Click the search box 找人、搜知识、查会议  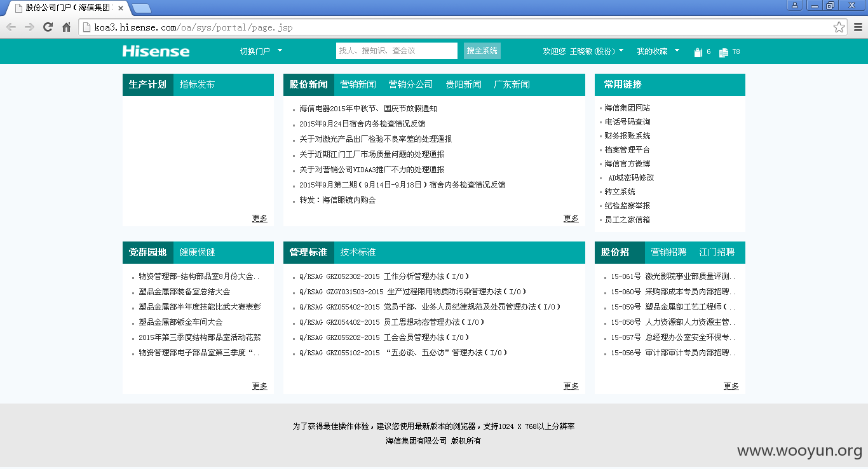click(x=397, y=51)
